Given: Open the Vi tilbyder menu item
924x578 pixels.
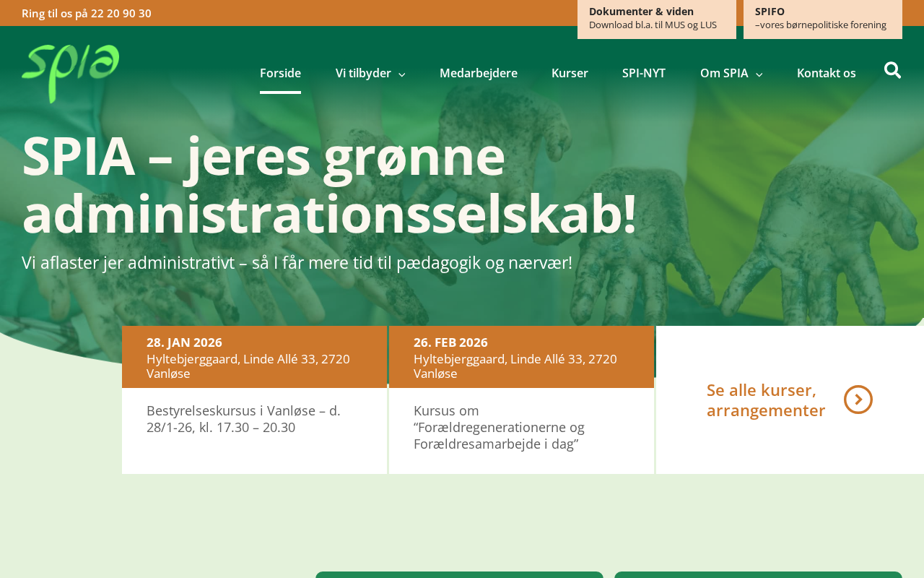Looking at the screenshot, I should [x=363, y=73].
